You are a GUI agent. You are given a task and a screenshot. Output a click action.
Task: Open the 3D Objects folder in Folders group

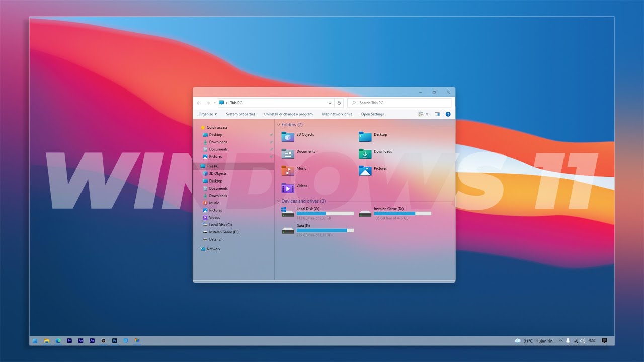tap(288, 136)
